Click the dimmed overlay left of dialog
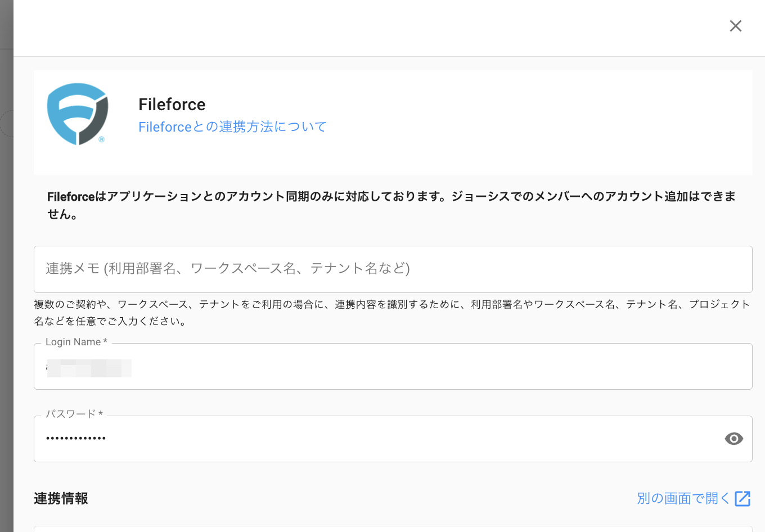 pos(6,281)
